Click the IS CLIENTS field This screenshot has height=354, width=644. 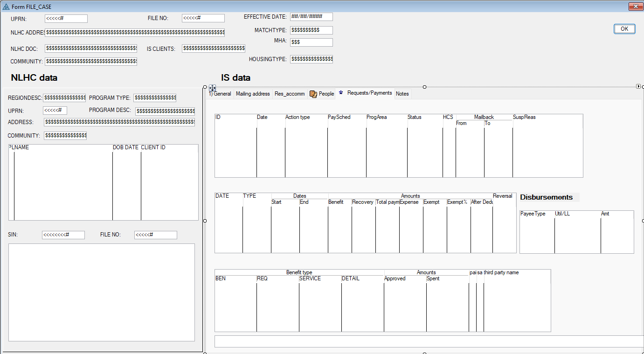click(213, 49)
